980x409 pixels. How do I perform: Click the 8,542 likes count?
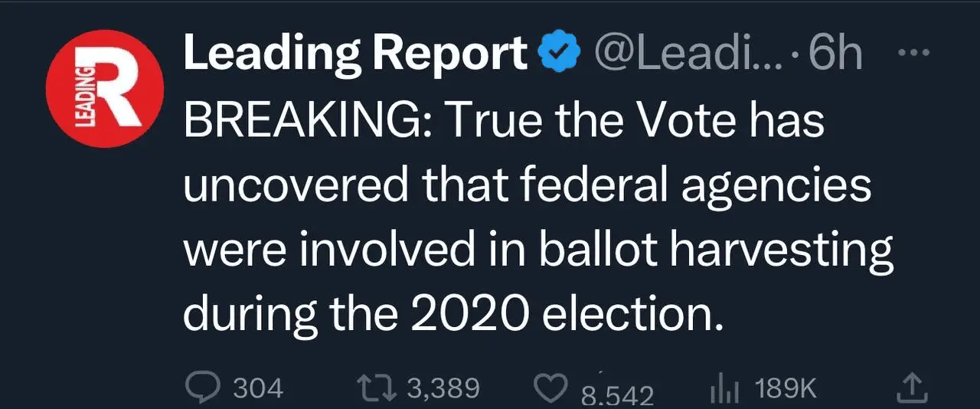point(617,394)
